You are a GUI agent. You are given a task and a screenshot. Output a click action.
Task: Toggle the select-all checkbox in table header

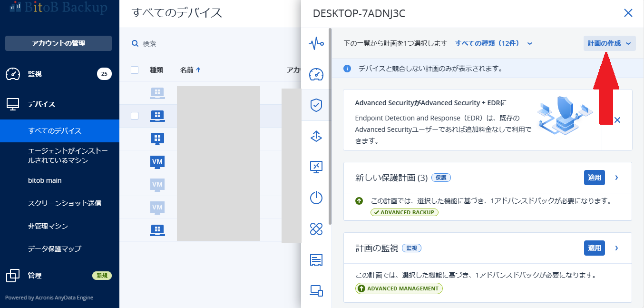(x=135, y=70)
